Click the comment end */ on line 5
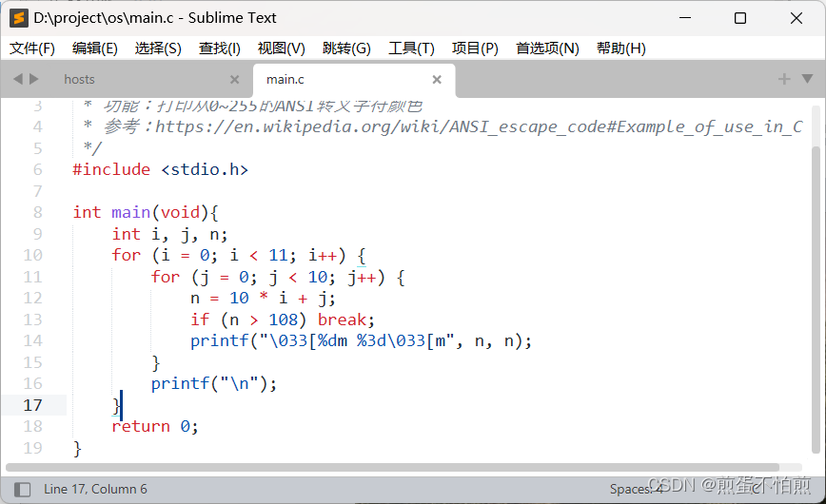This screenshot has width=826, height=504. click(92, 148)
